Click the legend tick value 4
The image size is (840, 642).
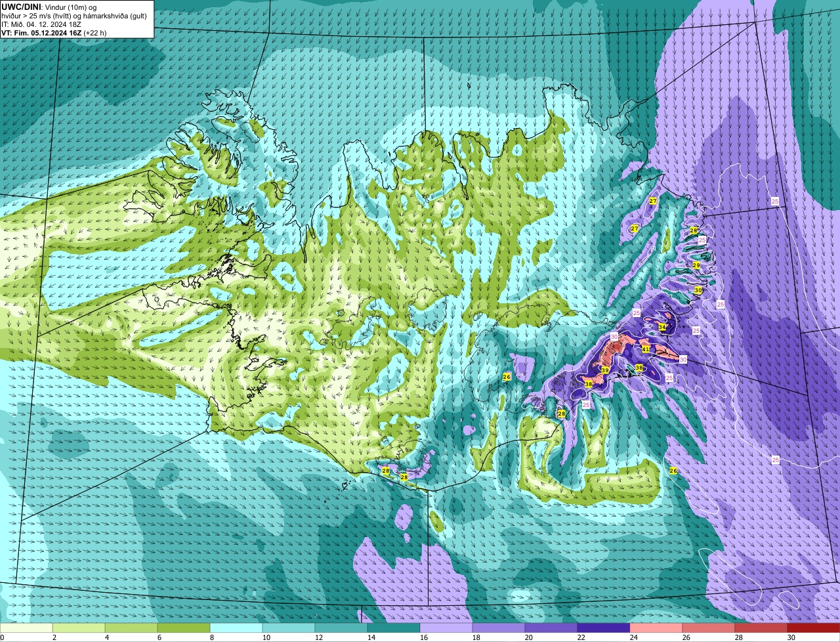[x=106, y=637]
